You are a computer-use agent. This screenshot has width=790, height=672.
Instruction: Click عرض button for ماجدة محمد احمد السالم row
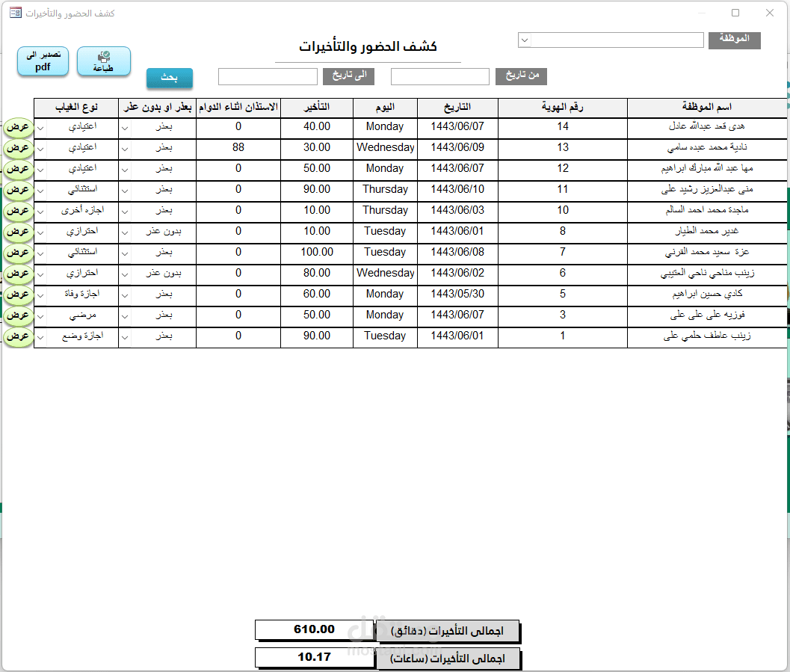pos(18,211)
